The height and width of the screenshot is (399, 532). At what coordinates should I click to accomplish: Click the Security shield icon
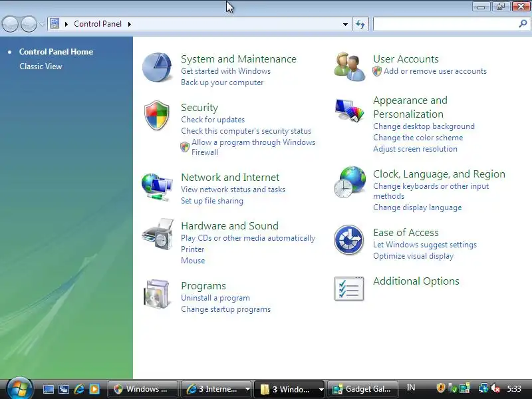pos(157,115)
